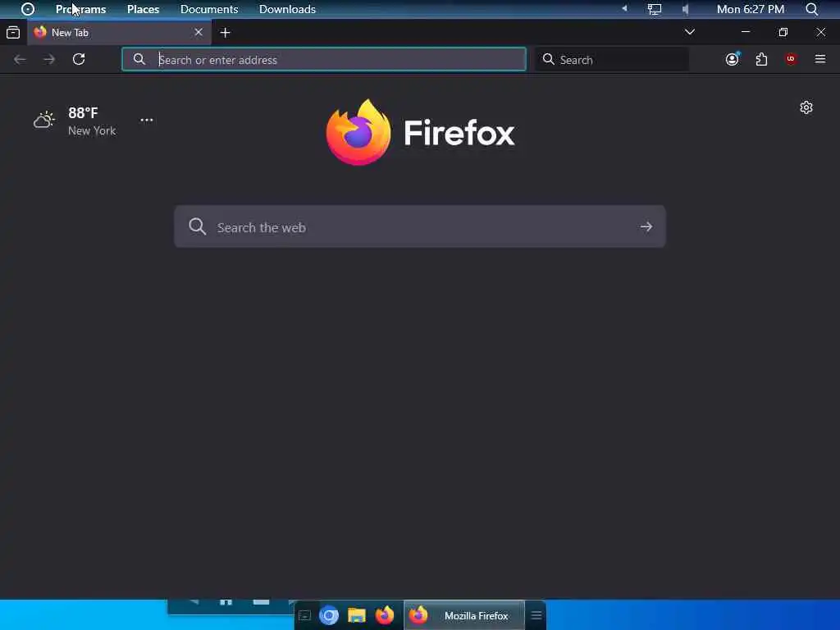
Task: Open the Mon 6:27 PM clock
Action: 750,9
